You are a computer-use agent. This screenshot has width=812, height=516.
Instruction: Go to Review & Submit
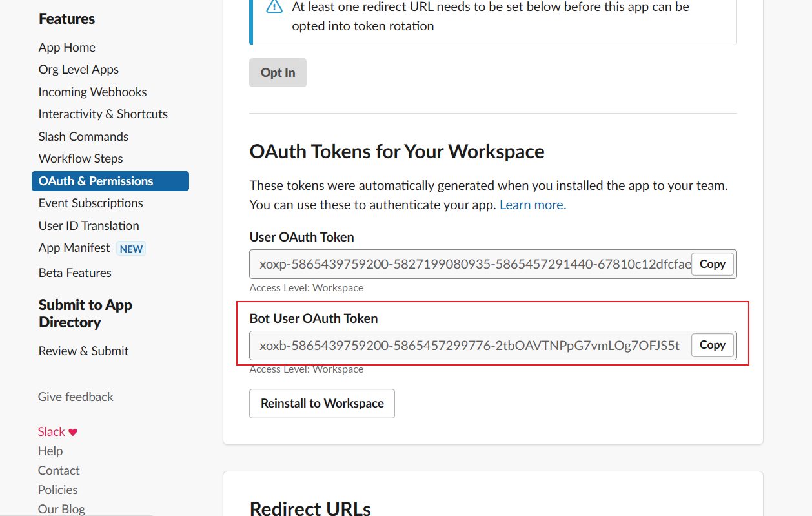coord(84,351)
